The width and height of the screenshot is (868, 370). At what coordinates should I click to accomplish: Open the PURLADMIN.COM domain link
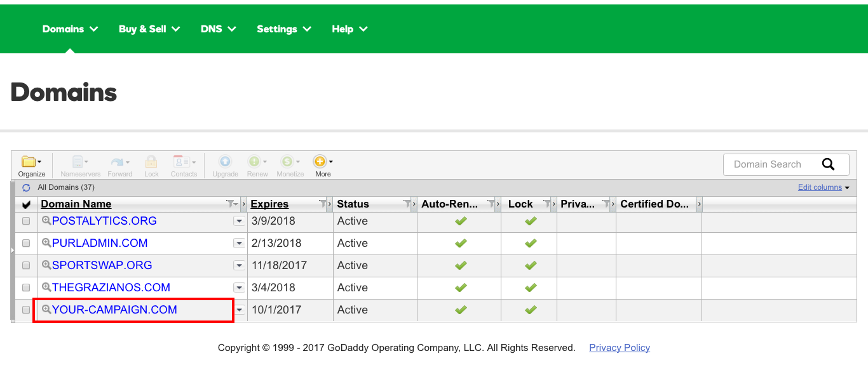[100, 243]
